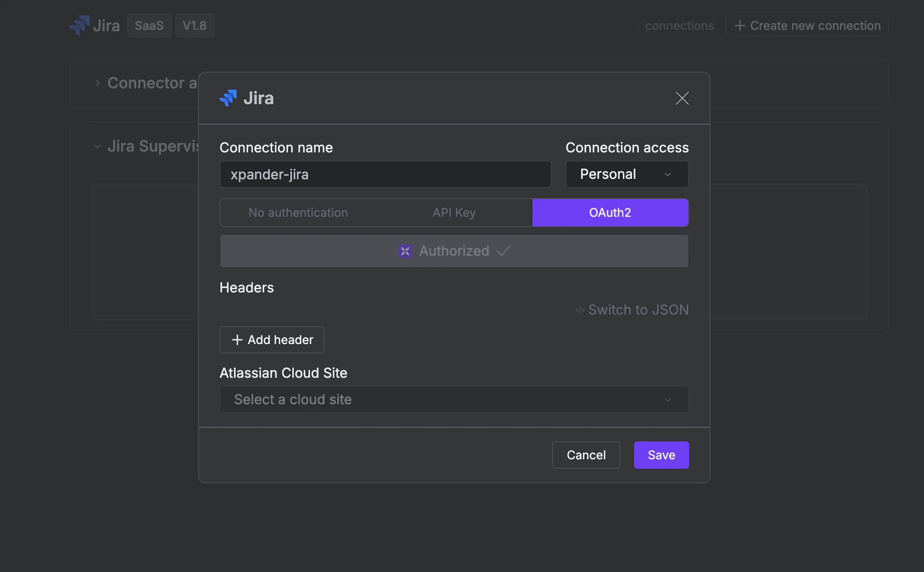The image size is (924, 572).
Task: Click the xpander icon on Authorized bar
Action: pos(405,251)
